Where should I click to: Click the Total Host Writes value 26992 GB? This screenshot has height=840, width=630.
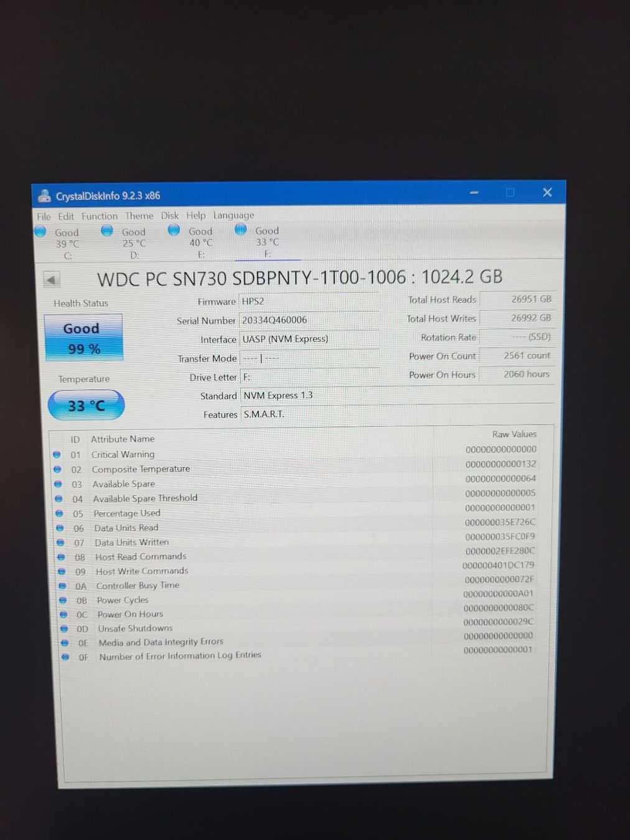click(517, 318)
